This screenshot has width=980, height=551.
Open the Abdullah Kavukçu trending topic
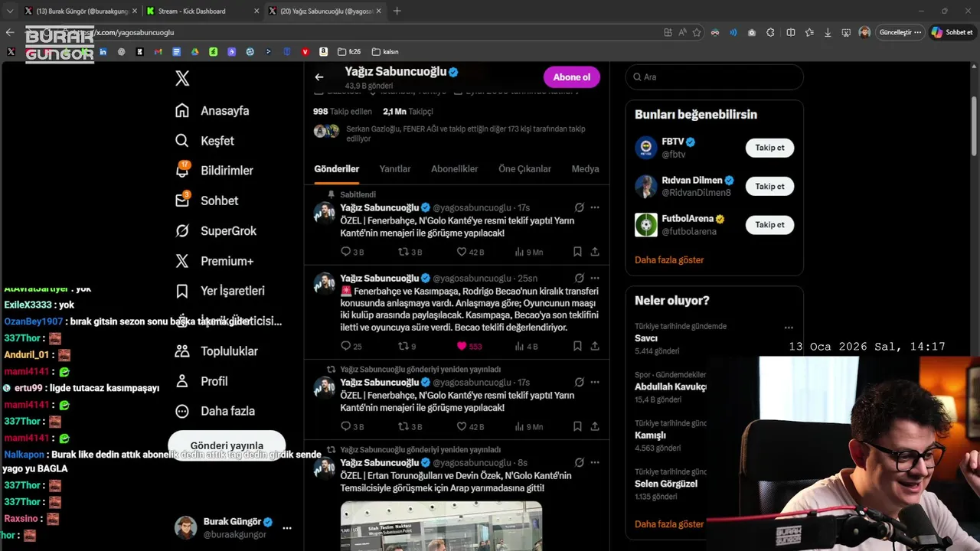coord(671,386)
